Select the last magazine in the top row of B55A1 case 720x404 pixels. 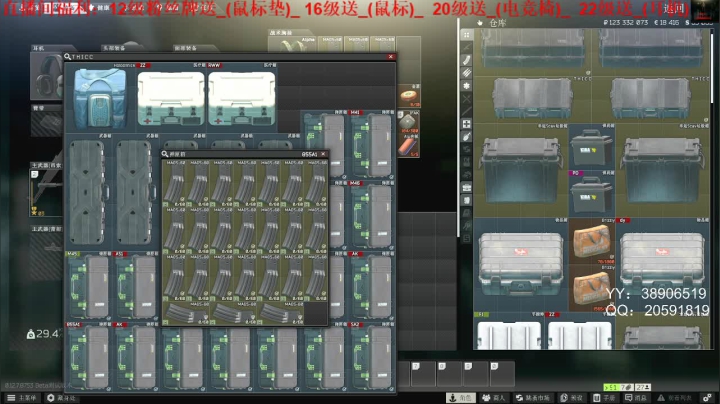pos(316,183)
